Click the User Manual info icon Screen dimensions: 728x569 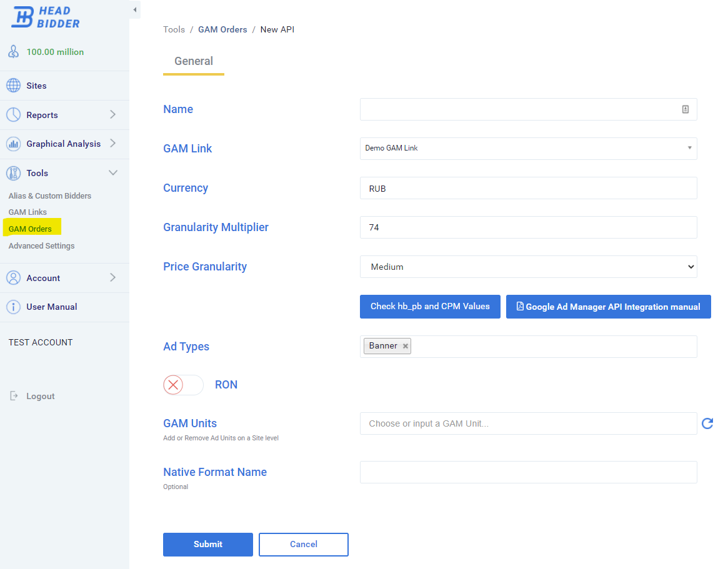pos(13,307)
